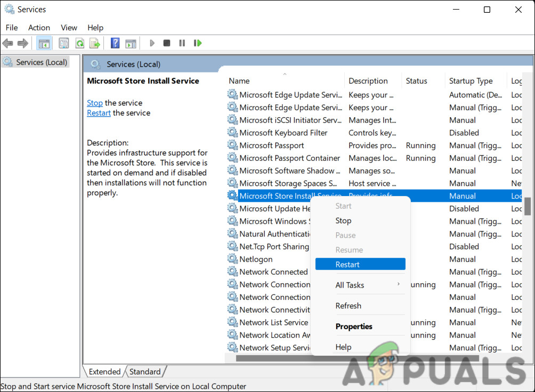Image resolution: width=535 pixels, height=392 pixels.
Task: Click gear icon of Microsoft Store Install Service
Action: (x=233, y=196)
